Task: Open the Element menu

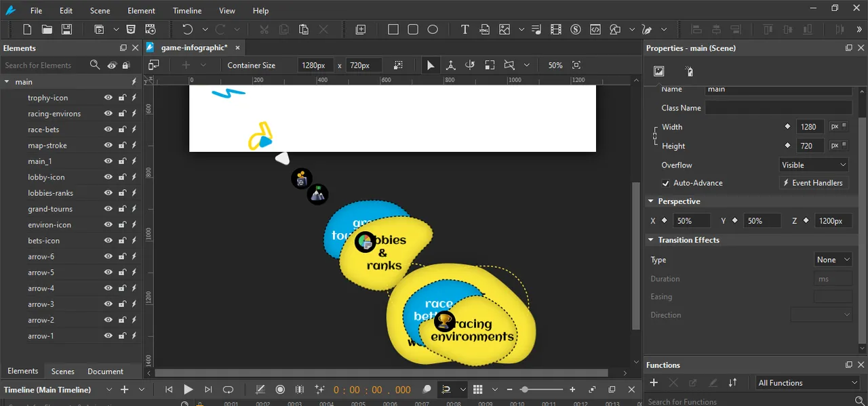Action: 141,11
